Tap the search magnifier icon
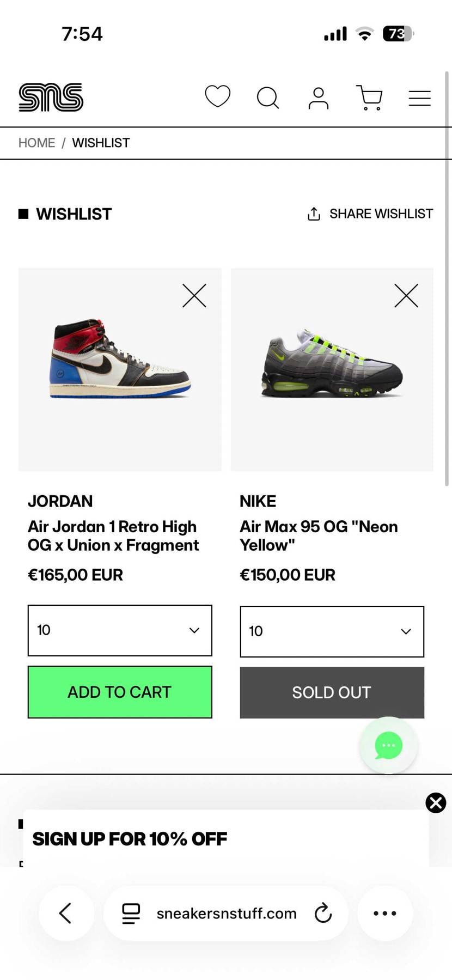This screenshot has height=980, width=452. tap(267, 98)
